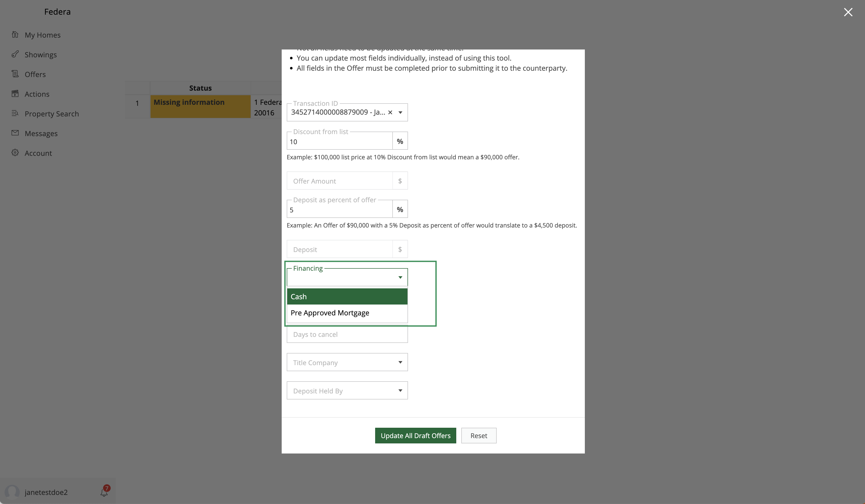Image resolution: width=865 pixels, height=504 pixels.
Task: Click the My Homes house icon
Action: pyautogui.click(x=15, y=35)
